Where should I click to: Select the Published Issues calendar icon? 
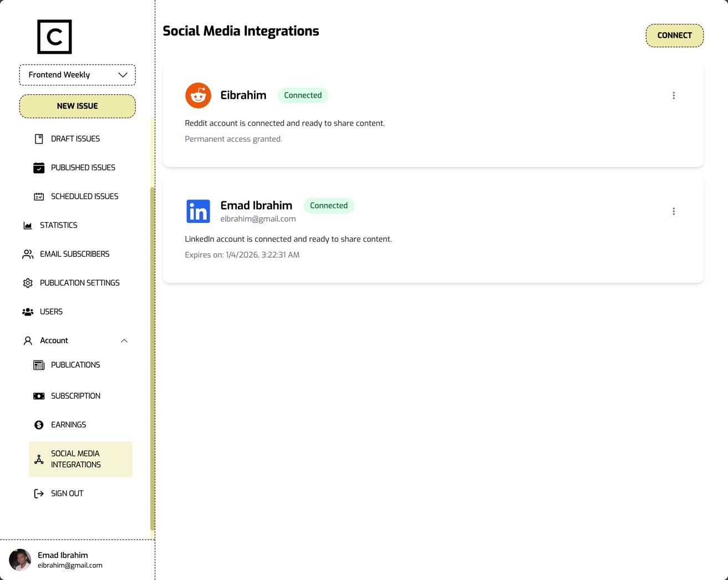[39, 167]
